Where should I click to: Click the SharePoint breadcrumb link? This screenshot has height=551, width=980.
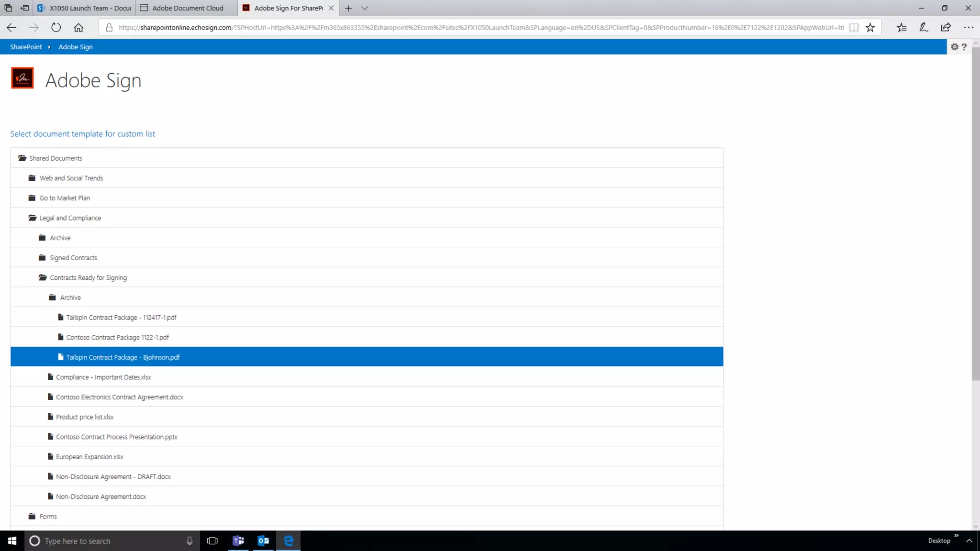click(x=26, y=47)
